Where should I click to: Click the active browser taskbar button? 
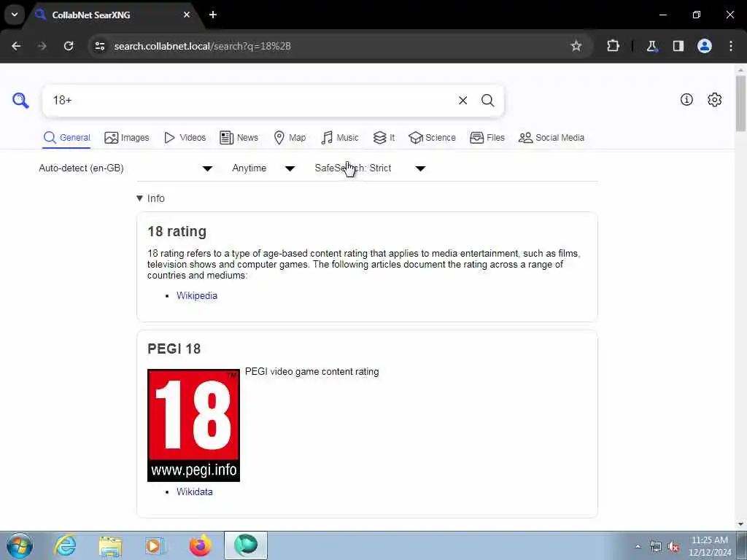pos(246,545)
